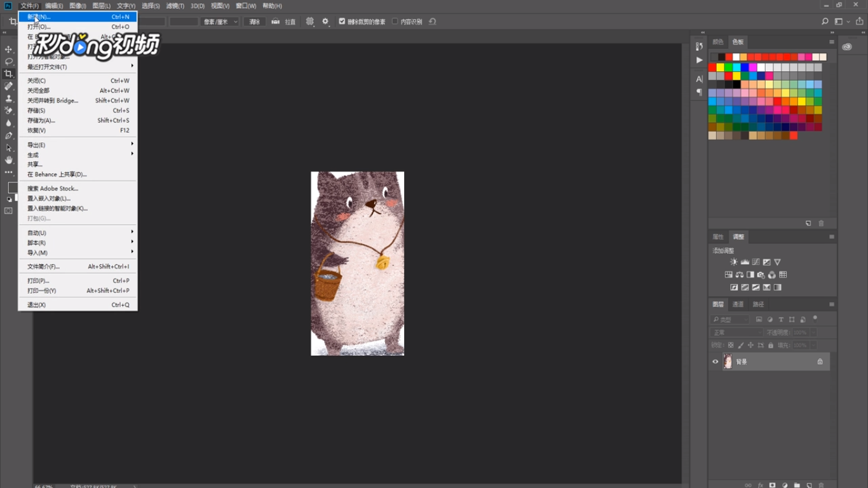Click the Quick Mask mode icon

[9, 210]
